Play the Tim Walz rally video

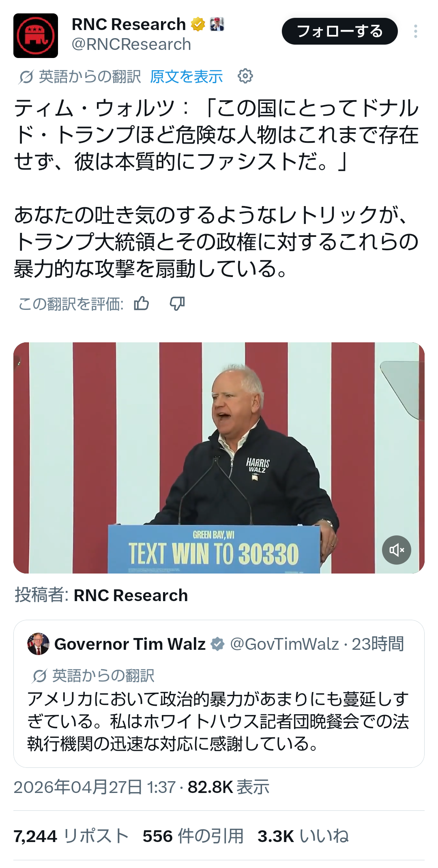(219, 458)
